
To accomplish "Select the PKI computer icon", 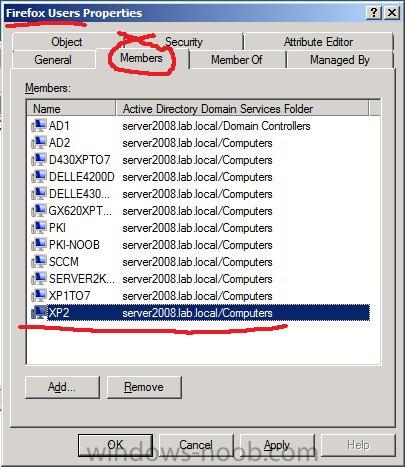I will tap(39, 228).
